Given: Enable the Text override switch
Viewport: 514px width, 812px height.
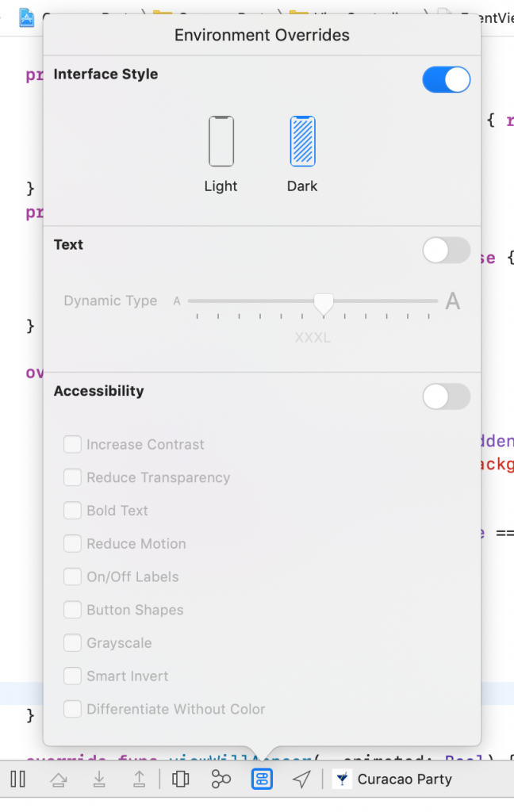Looking at the screenshot, I should pyautogui.click(x=447, y=251).
